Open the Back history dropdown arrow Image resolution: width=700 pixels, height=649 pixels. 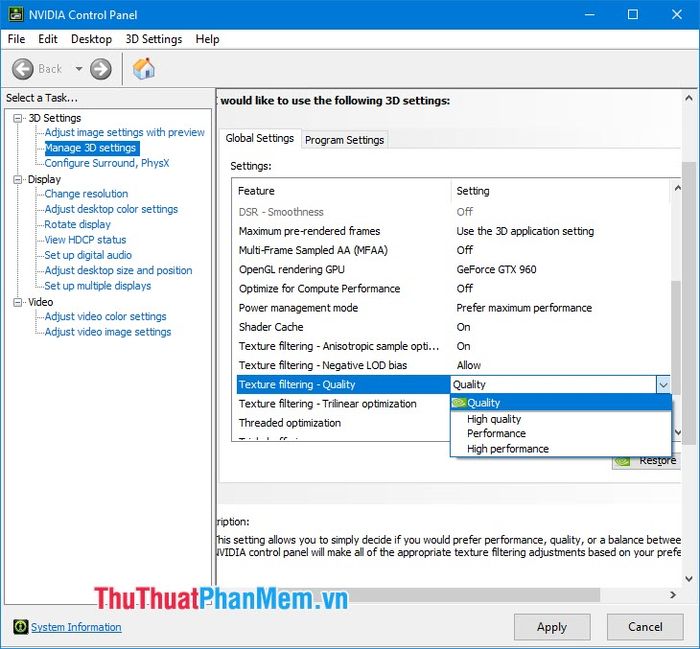(x=79, y=69)
